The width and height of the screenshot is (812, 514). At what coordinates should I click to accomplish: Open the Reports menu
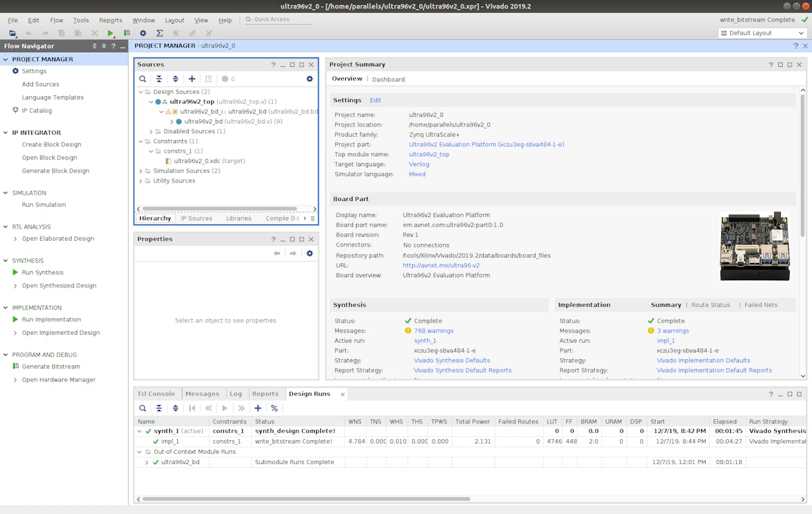(110, 20)
